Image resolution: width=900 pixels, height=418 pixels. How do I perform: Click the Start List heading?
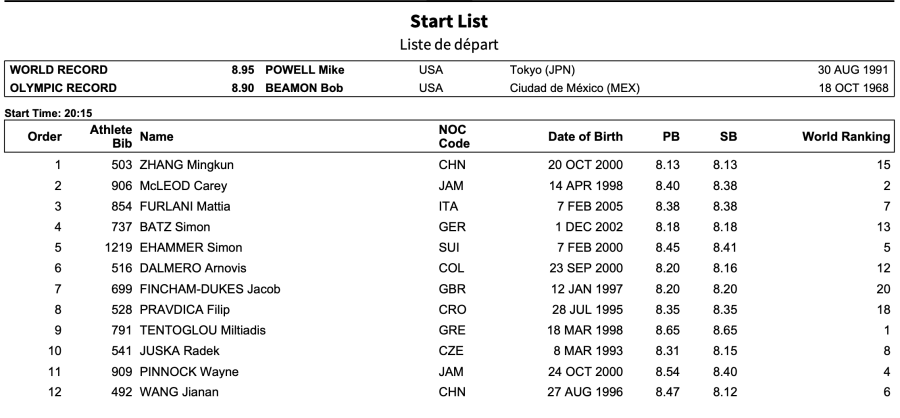450,20
